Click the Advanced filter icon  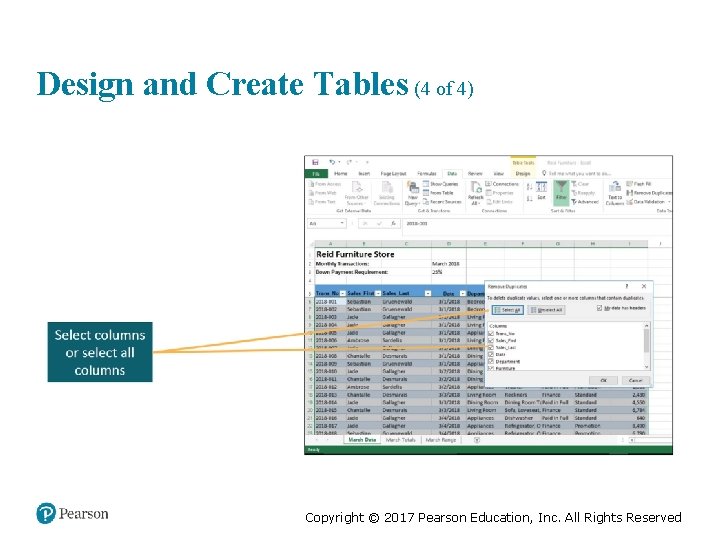[574, 202]
